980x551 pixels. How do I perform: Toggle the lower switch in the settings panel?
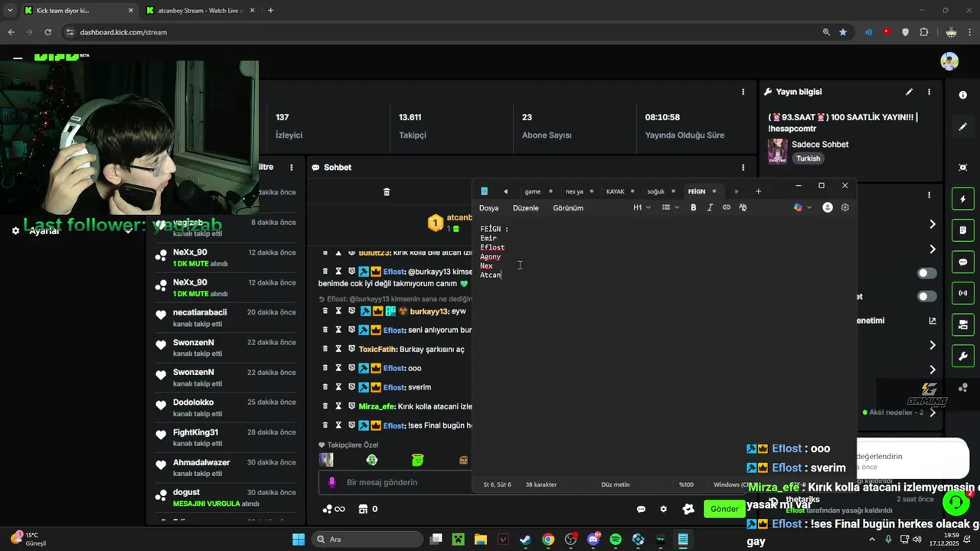tap(926, 296)
